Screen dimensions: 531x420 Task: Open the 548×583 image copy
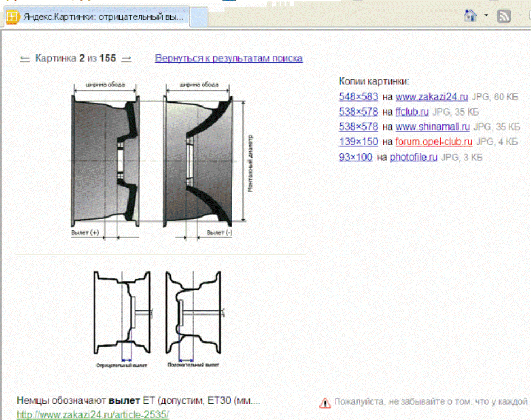point(358,97)
